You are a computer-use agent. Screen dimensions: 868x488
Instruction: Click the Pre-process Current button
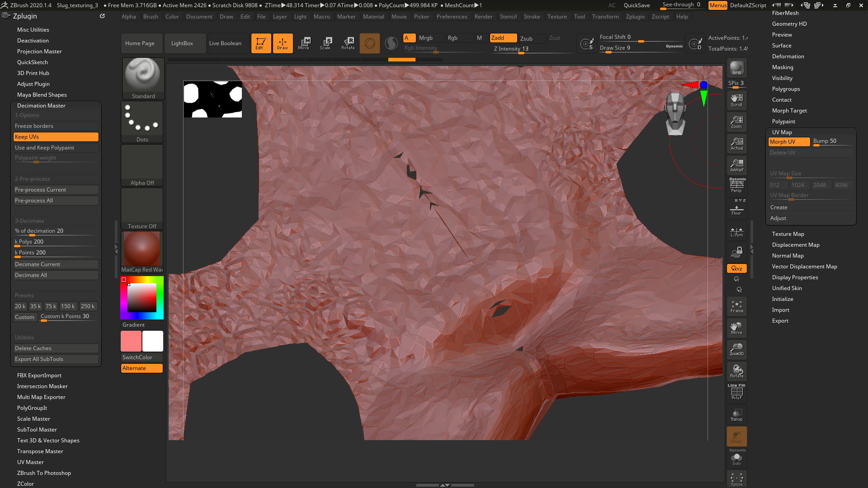tap(56, 189)
